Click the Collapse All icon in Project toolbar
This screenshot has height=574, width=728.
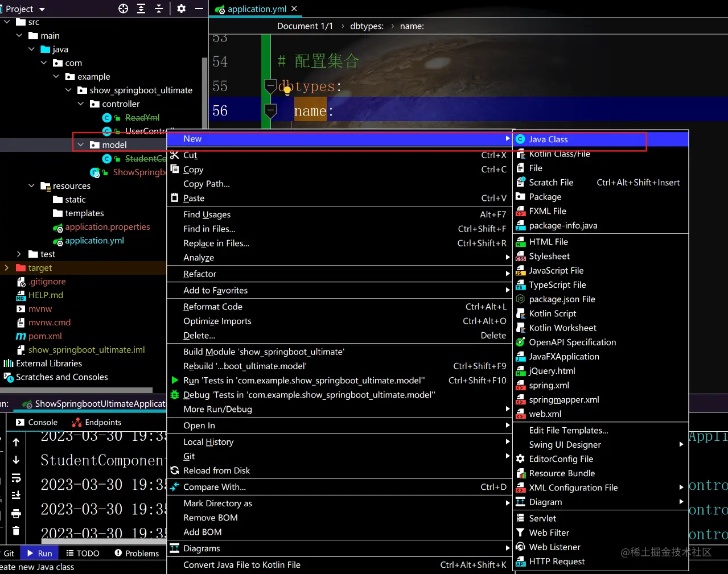pyautogui.click(x=159, y=9)
